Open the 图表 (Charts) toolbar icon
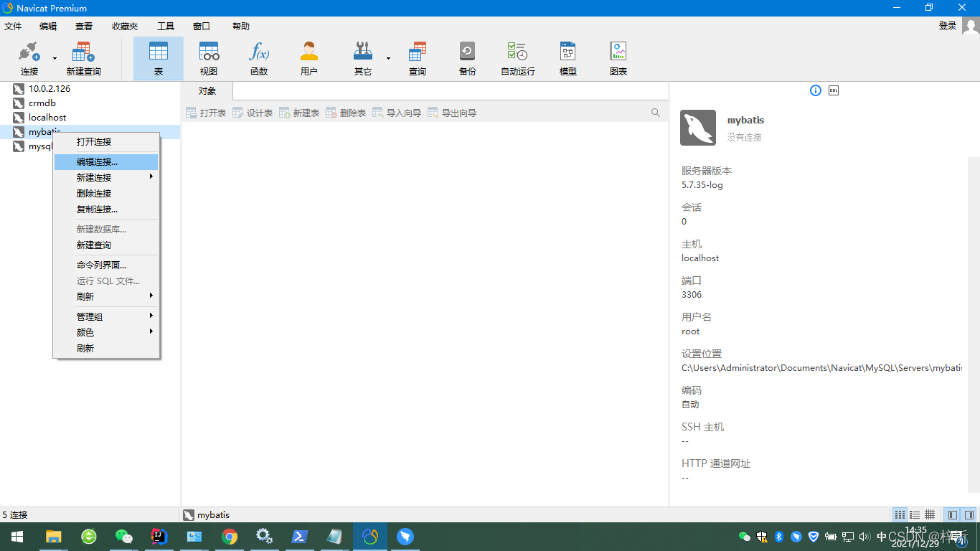This screenshot has height=551, width=980. coord(618,59)
